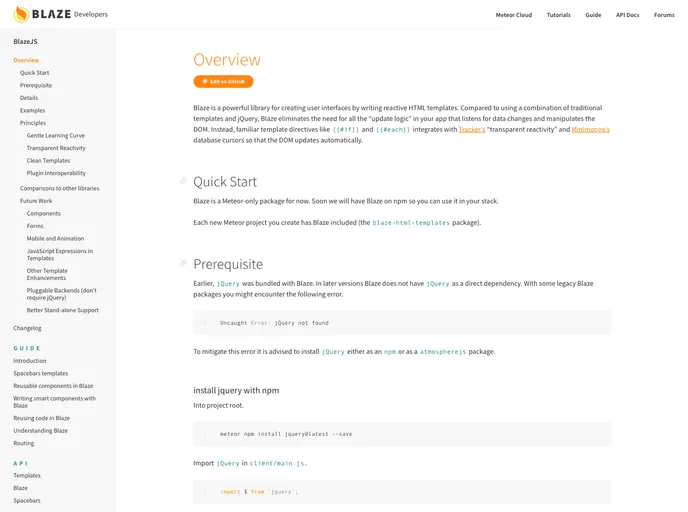Open Writing smart components with Blaze
This screenshot has height=512, width=688.
(x=54, y=402)
